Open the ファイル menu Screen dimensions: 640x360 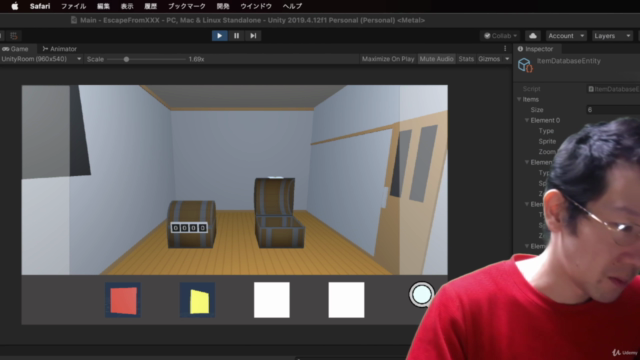point(73,6)
